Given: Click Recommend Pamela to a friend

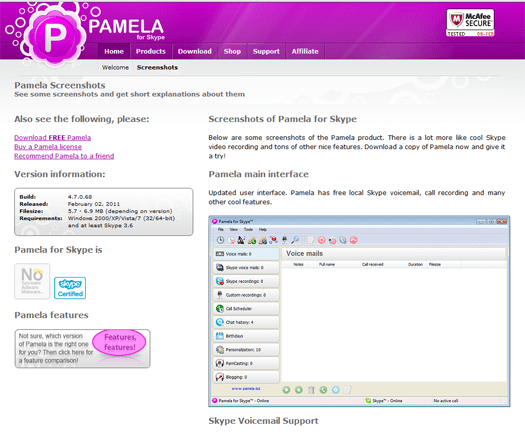Looking at the screenshot, I should [x=64, y=156].
